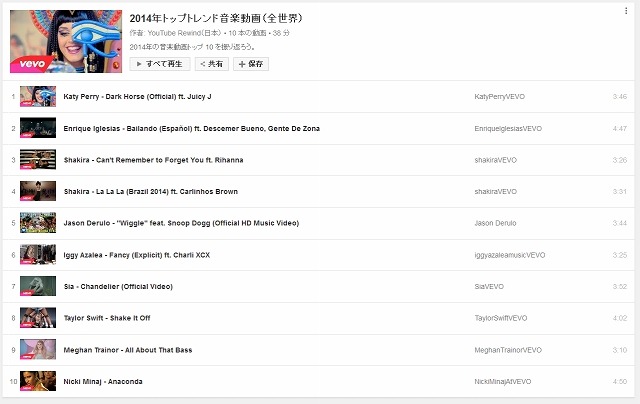Image resolution: width=640 pixels, height=404 pixels.
Task: Open the Meghan Trainor thumbnail
Action: pyautogui.click(x=38, y=349)
